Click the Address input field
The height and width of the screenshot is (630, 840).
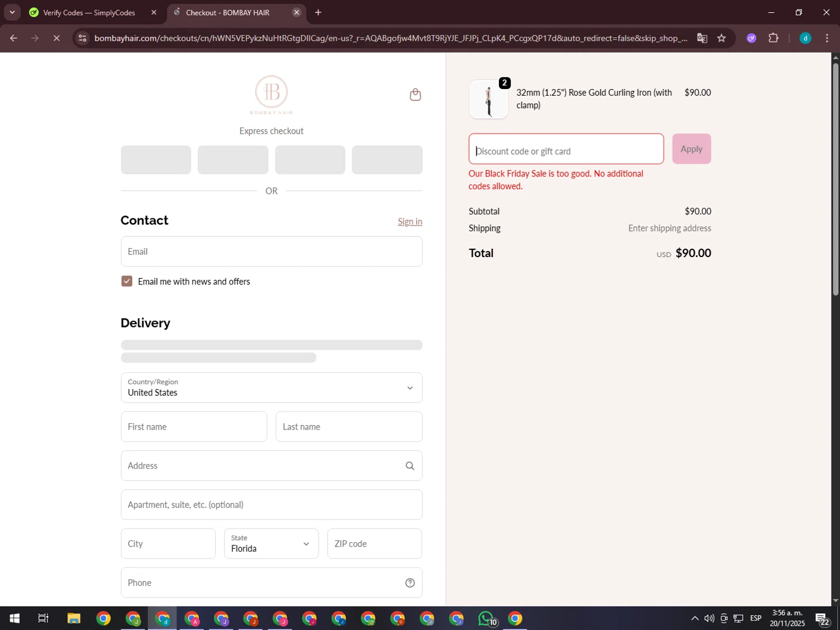click(272, 466)
